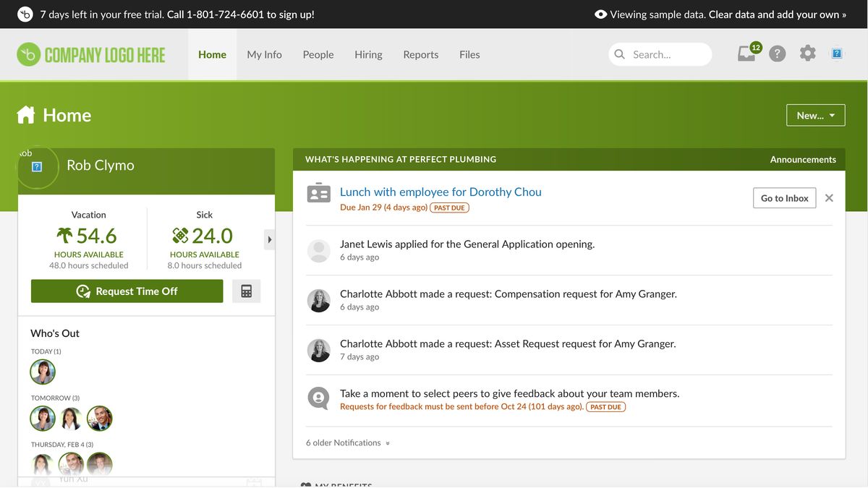Open the settings gear icon
This screenshot has height=488, width=868.
(x=807, y=53)
